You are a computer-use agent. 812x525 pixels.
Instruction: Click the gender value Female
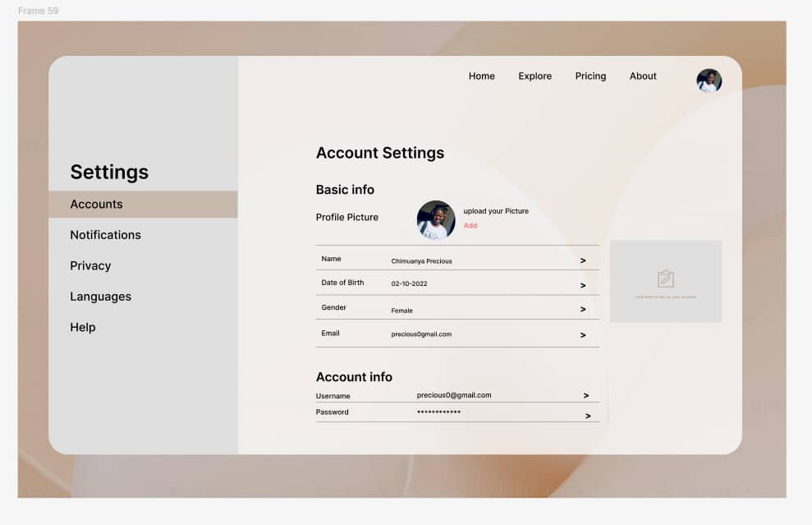401,311
